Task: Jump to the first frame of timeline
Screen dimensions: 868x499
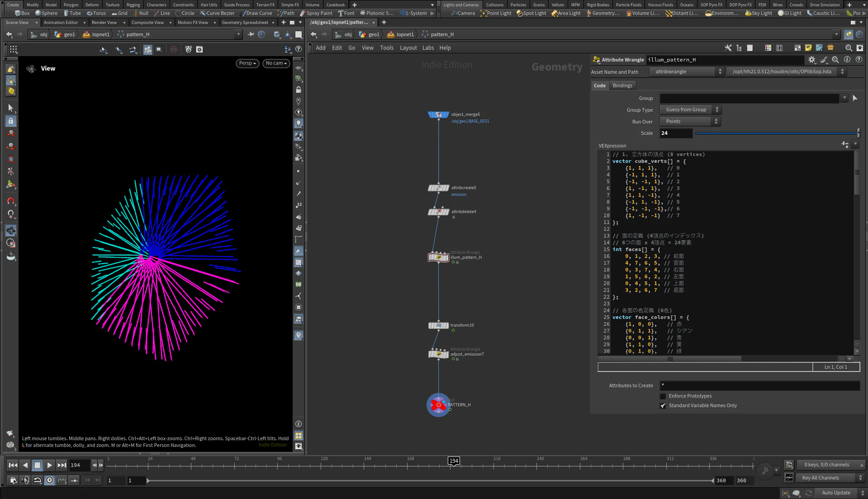Action: pyautogui.click(x=13, y=465)
